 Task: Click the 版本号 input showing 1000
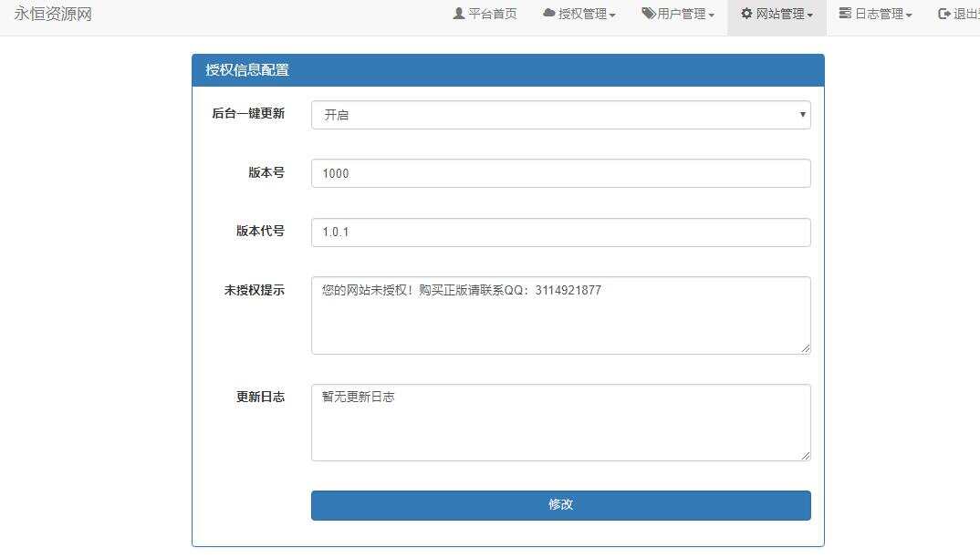coord(560,172)
